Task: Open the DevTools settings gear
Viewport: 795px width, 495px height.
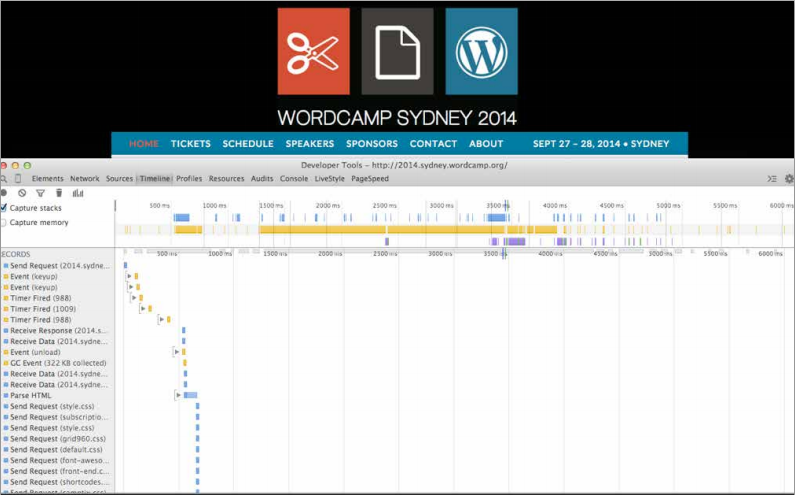Action: (x=789, y=179)
